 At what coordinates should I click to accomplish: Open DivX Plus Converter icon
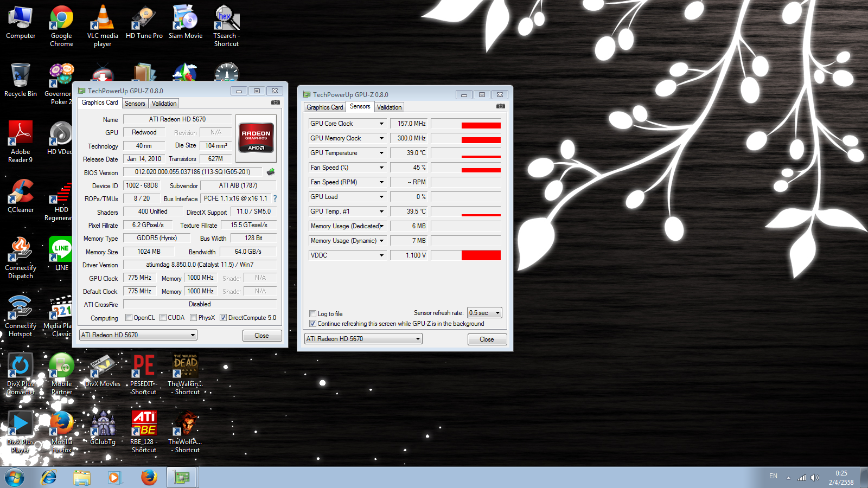(21, 374)
